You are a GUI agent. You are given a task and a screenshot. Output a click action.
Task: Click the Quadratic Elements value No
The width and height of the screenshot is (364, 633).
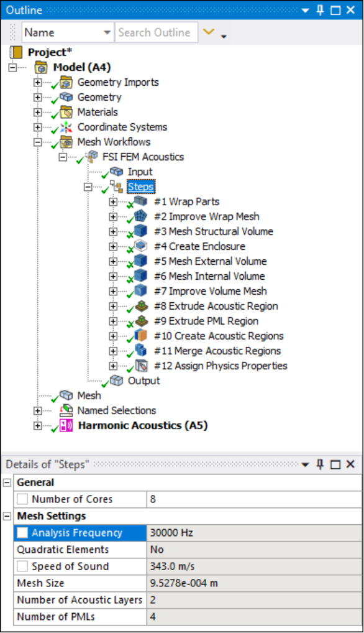(x=254, y=550)
